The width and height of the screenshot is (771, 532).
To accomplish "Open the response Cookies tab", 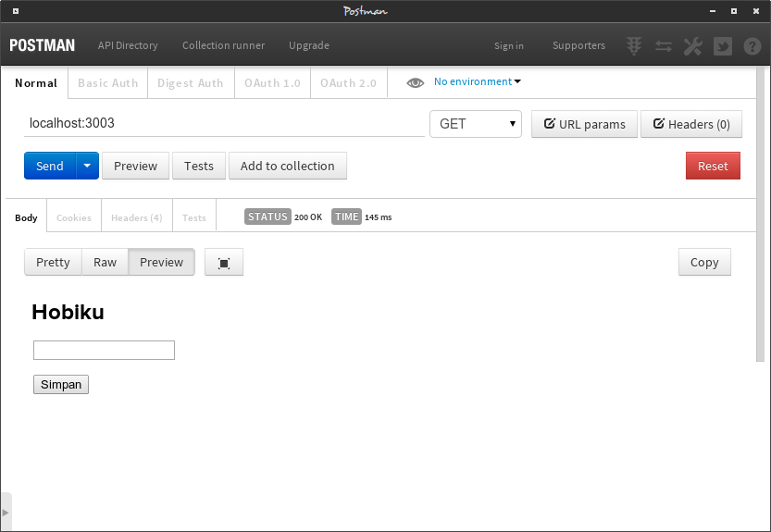I will 74,217.
